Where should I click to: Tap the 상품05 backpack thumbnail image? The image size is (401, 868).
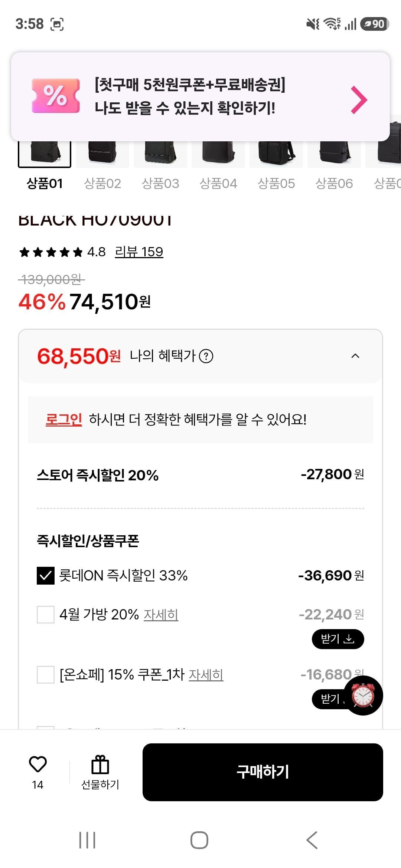276,153
